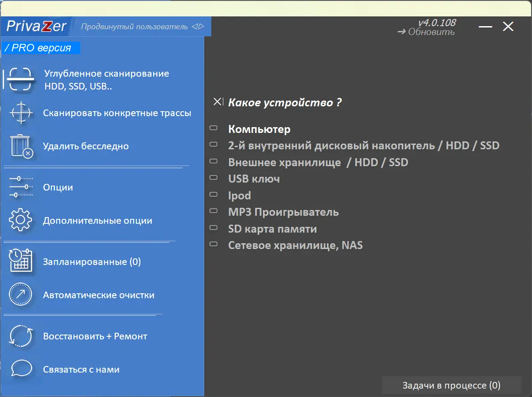Open Восстановить + Ремонт menu item
Image resolution: width=532 pixels, height=397 pixels.
tap(95, 336)
